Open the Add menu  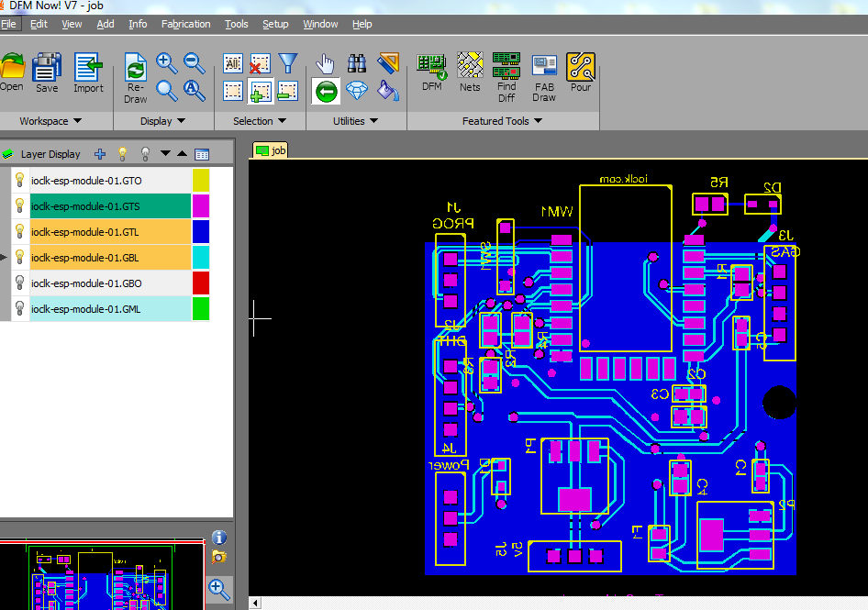(x=106, y=25)
